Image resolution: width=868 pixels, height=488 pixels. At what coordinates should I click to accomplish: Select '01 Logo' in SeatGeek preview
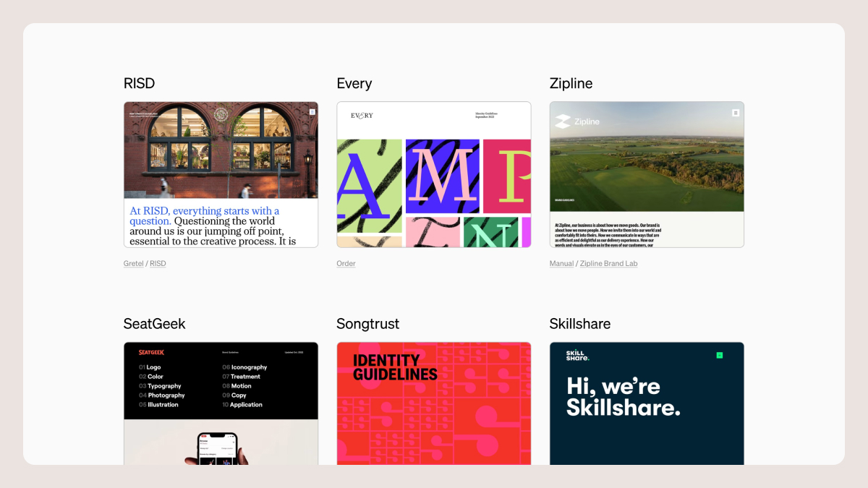pos(150,367)
